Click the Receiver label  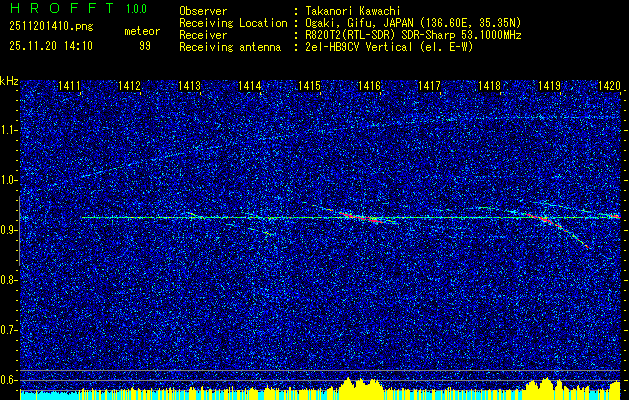203,35
